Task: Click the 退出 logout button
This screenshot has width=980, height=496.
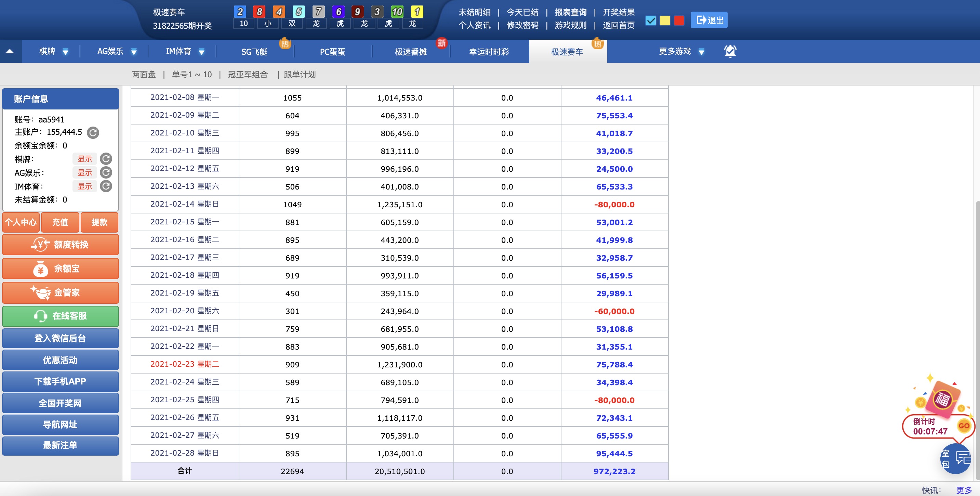Action: tap(709, 20)
